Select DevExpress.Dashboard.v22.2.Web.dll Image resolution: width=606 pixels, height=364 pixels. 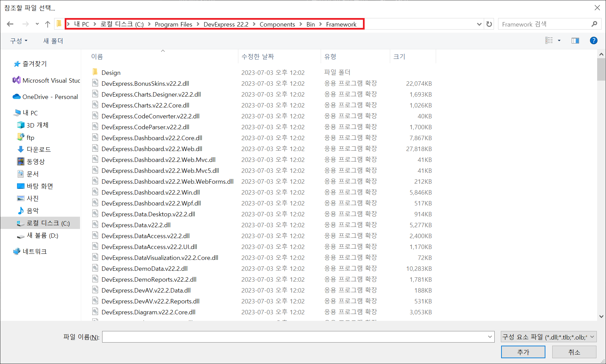coord(152,149)
